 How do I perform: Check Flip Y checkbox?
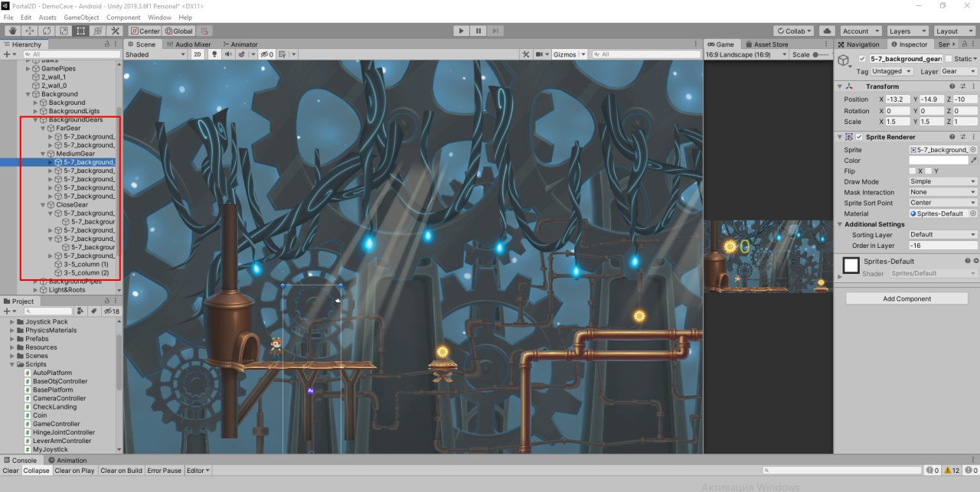point(929,171)
